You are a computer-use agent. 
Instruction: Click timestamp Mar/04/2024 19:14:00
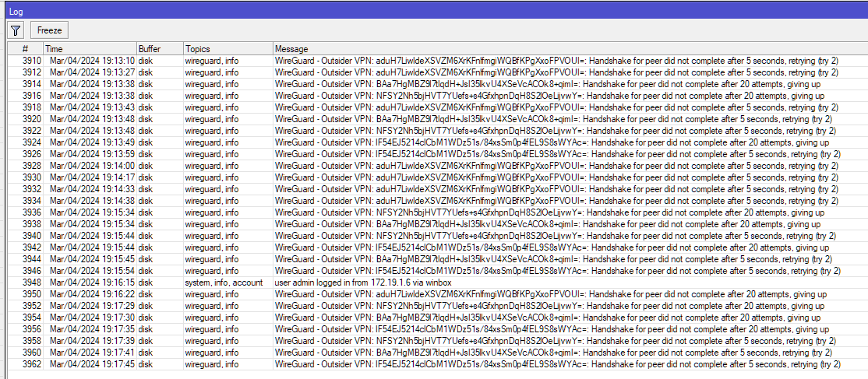(x=92, y=166)
